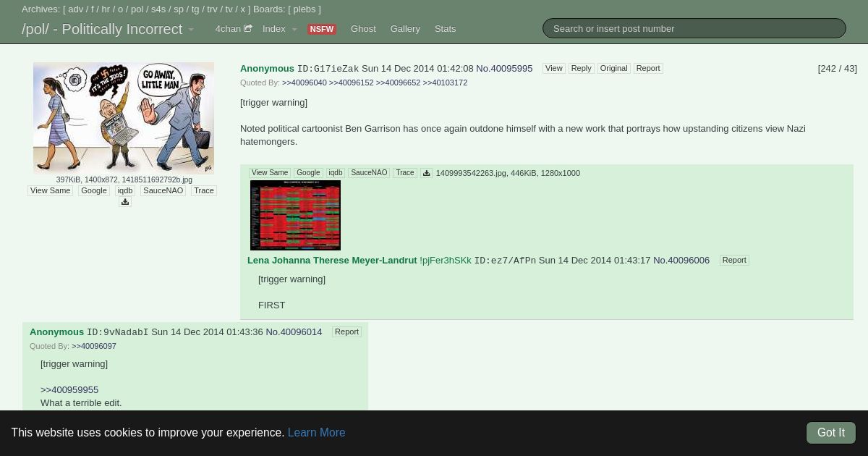Open post number No.40095995
868x456 pixels.
pyautogui.click(x=504, y=68)
